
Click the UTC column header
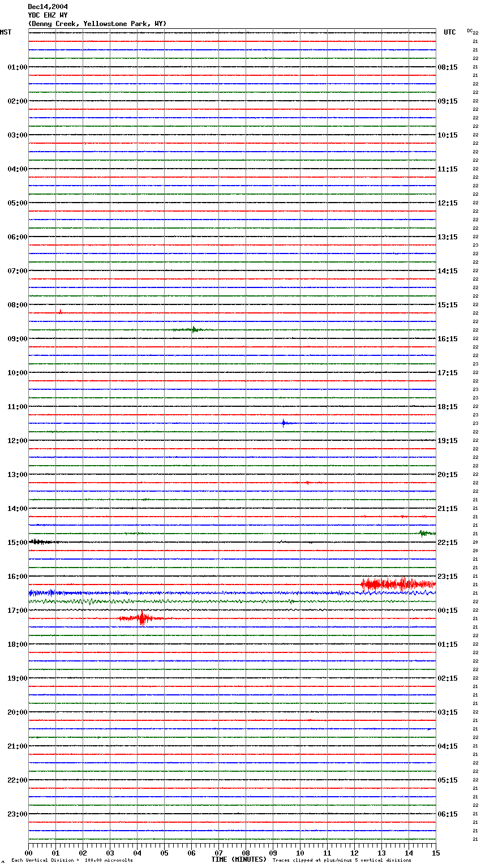pyautogui.click(x=450, y=32)
